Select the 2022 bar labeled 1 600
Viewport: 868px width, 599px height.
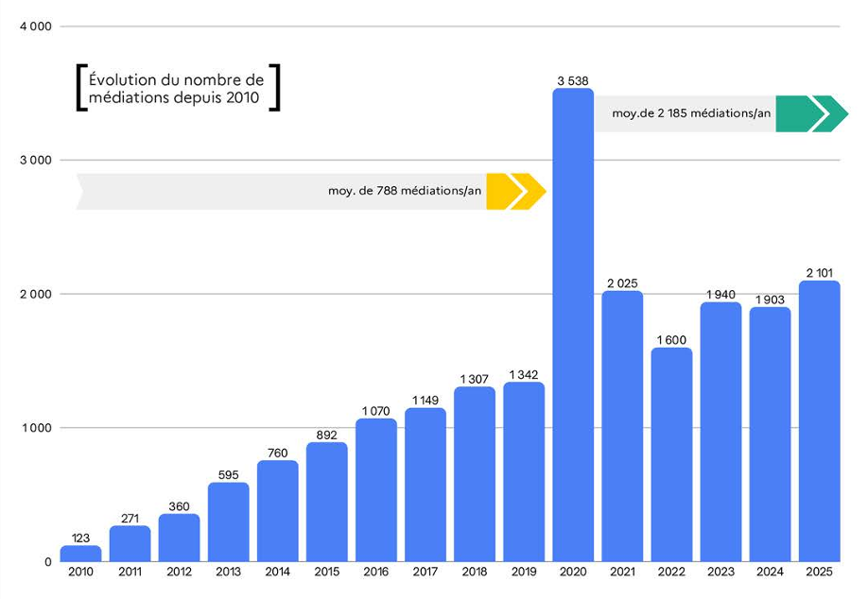[673, 454]
